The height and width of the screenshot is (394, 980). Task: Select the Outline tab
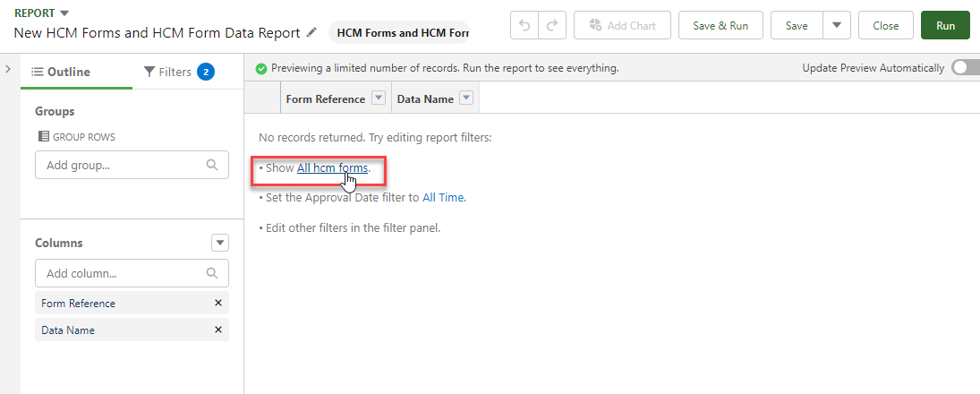pos(61,72)
